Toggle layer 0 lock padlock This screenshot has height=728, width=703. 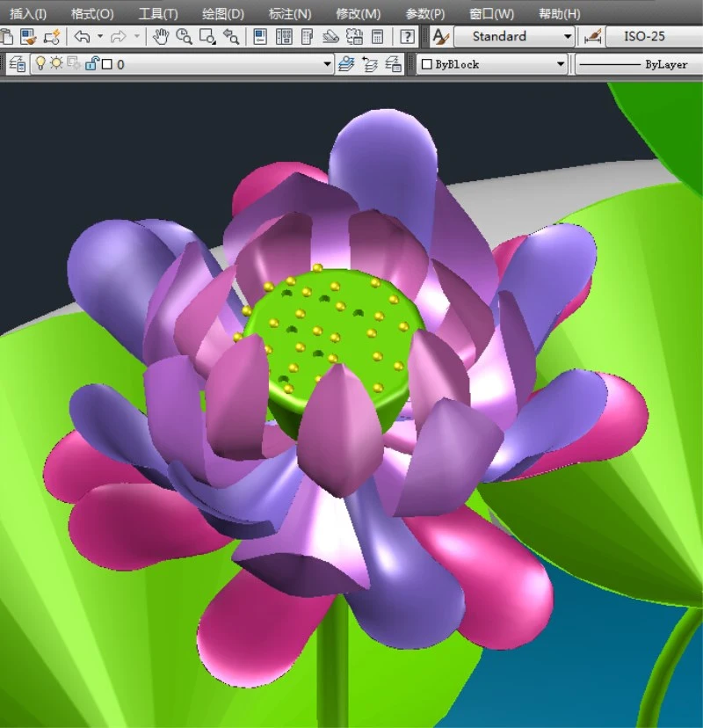[92, 63]
